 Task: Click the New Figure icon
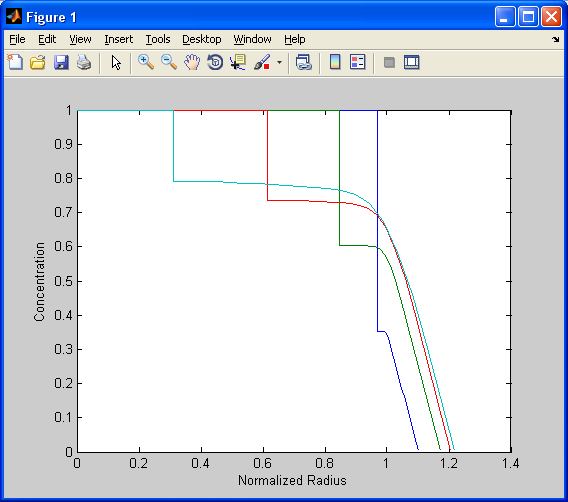point(15,62)
